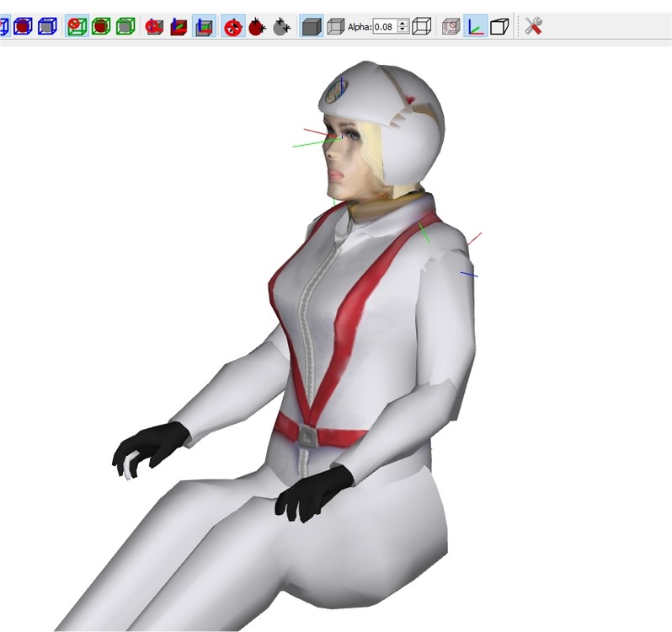Viewport: 672px width, 632px height.
Task: Click the partially visible blue cube icon at far left
Action: click(x=4, y=27)
